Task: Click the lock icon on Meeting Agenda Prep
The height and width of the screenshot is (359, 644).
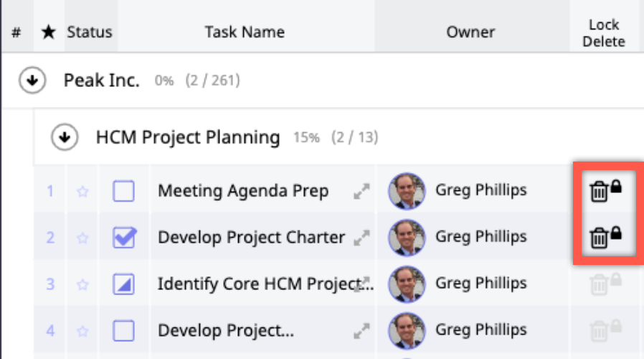Action: 615,187
